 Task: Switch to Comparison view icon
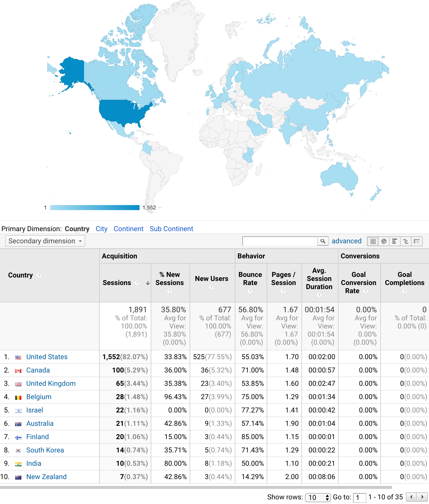coord(406,241)
